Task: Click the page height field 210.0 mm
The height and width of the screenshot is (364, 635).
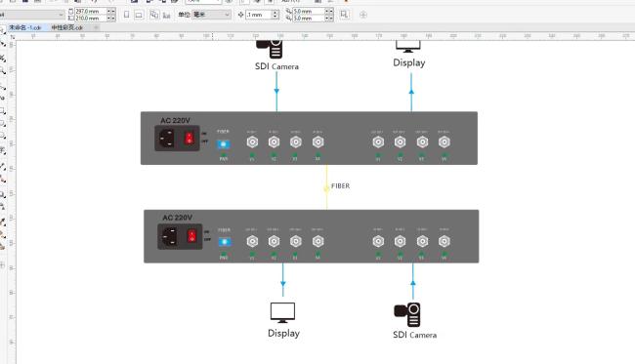Action: 91,19
